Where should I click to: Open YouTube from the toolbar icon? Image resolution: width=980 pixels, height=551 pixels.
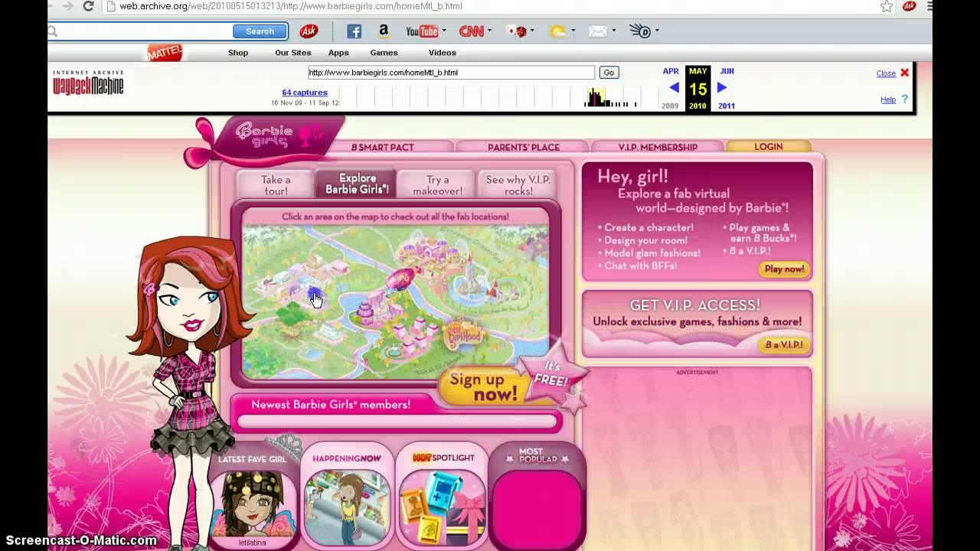[422, 31]
